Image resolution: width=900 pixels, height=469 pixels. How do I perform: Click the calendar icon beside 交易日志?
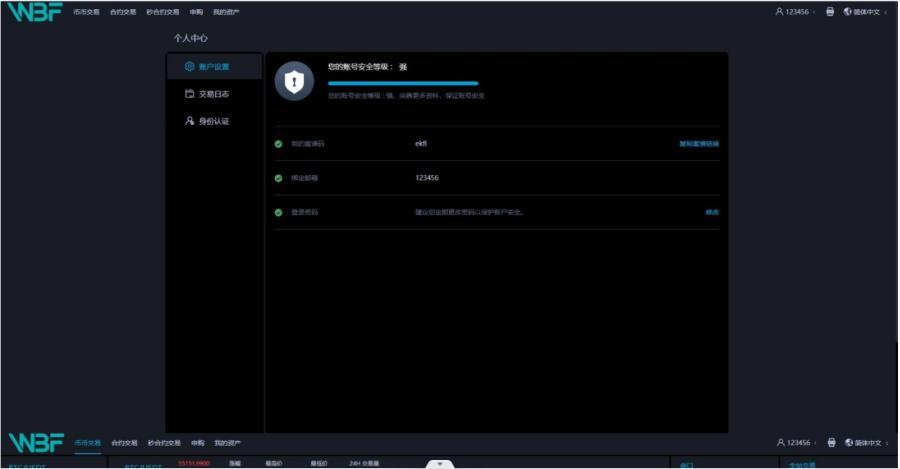click(x=189, y=94)
